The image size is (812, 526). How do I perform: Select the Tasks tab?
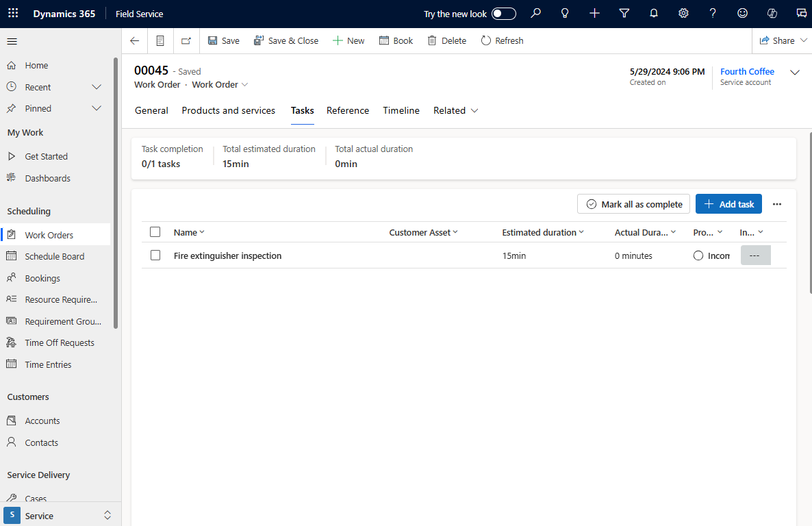point(303,110)
